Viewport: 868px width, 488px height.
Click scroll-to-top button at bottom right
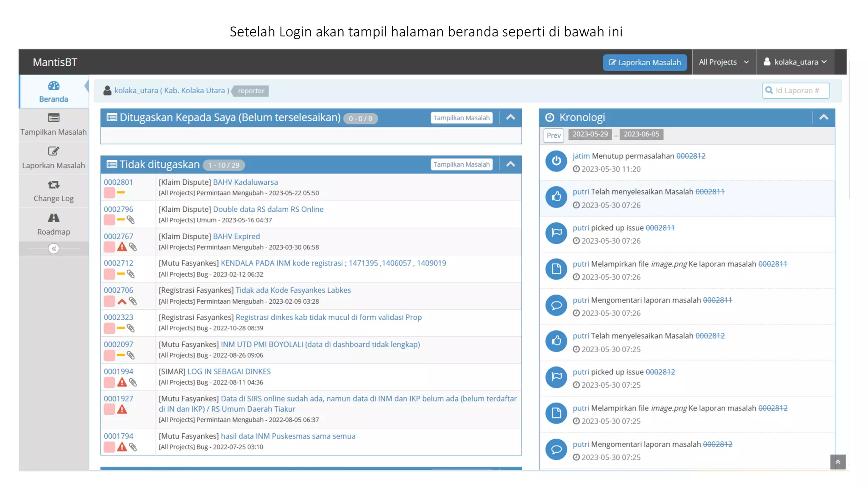click(x=837, y=462)
